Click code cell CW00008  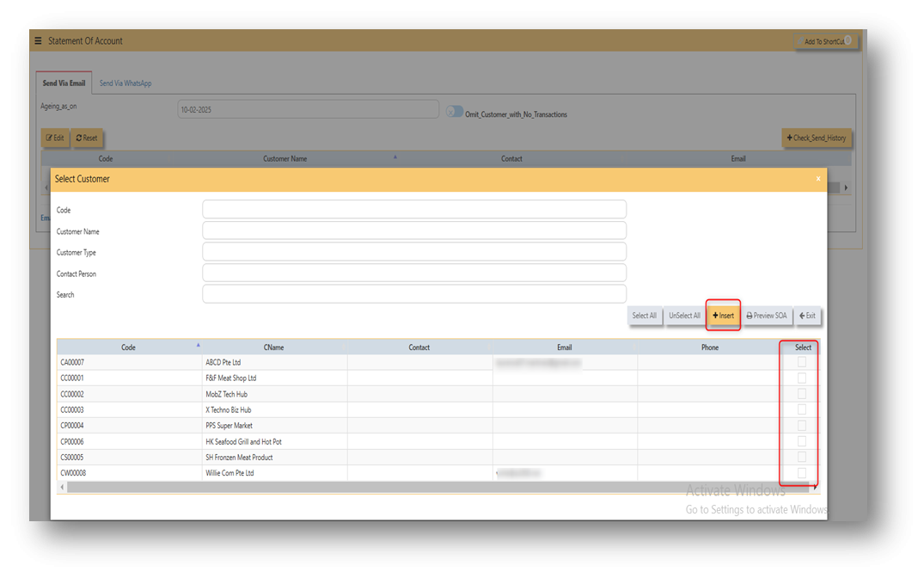point(130,473)
